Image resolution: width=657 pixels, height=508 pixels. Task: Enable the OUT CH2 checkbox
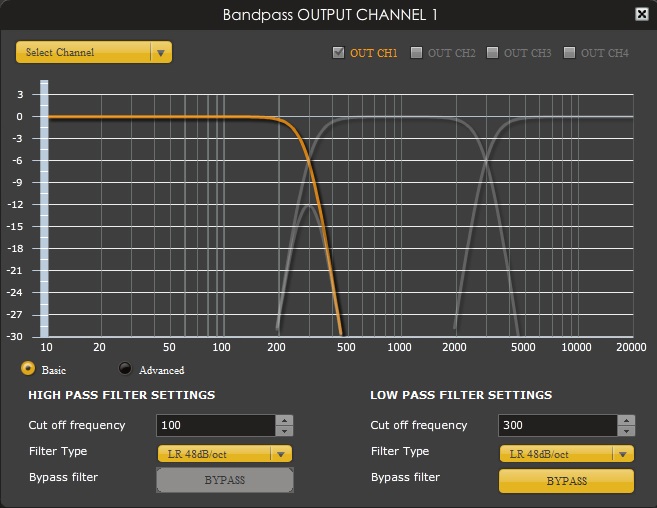click(416, 52)
